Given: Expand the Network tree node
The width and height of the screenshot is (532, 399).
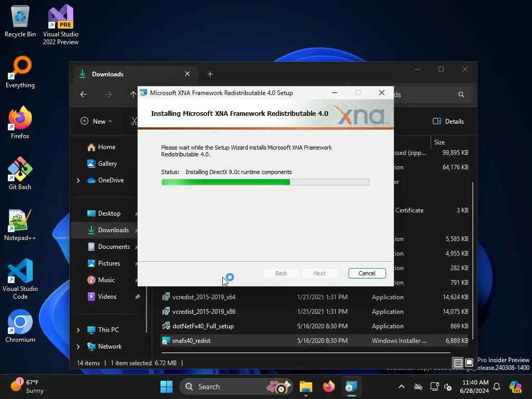Looking at the screenshot, I should click(x=78, y=347).
